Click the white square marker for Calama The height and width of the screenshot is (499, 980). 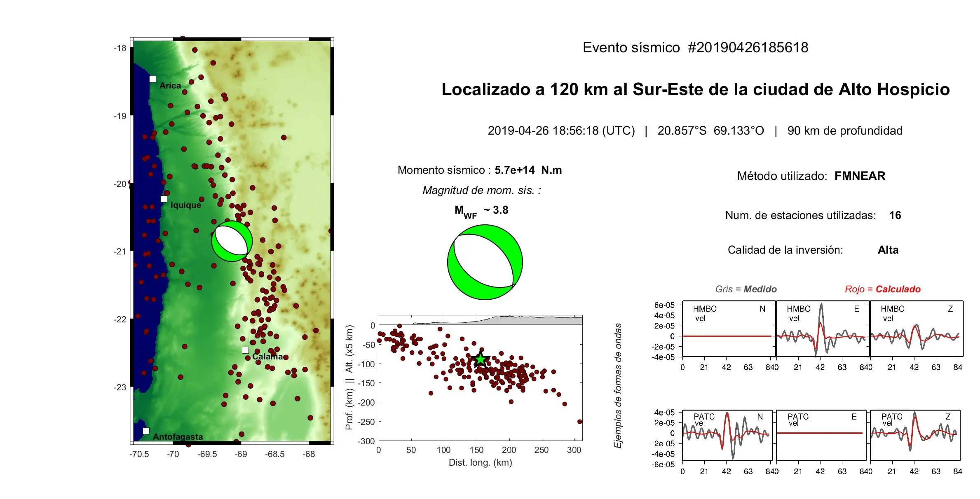point(245,350)
